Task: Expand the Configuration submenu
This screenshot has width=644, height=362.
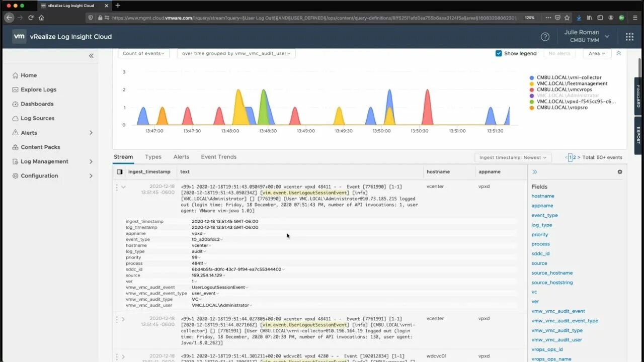Action: (x=91, y=176)
